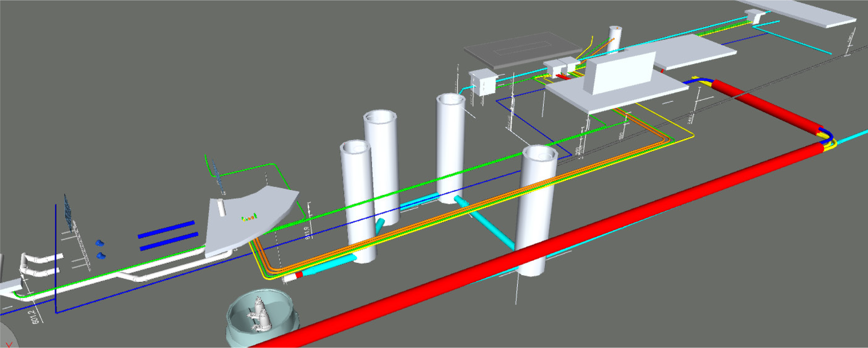The image size is (868, 348).
Task: Select the upper small blue valve object
Action: point(99,243)
